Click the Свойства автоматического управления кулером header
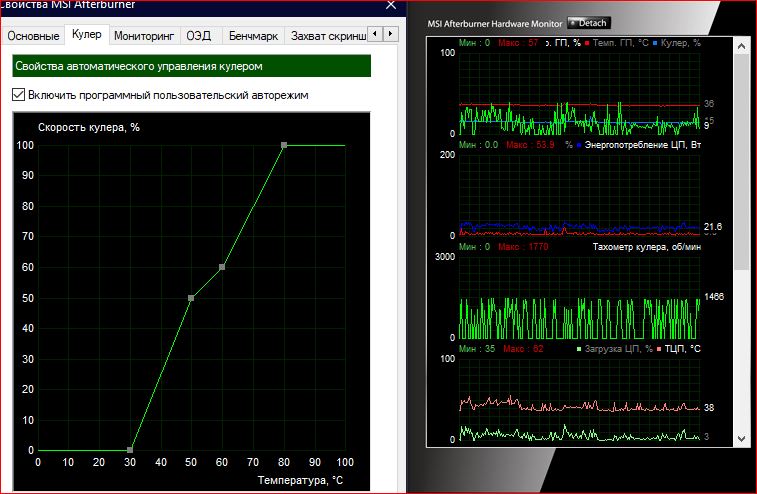This screenshot has height=494, width=757. 192,66
